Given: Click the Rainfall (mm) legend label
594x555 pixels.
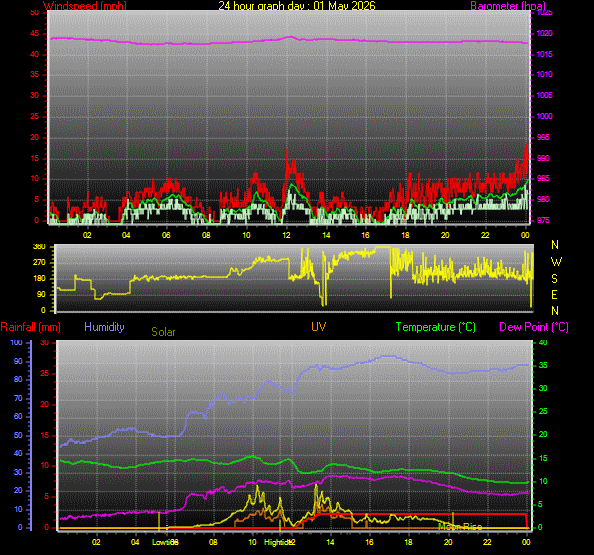Looking at the screenshot, I should point(31,327).
